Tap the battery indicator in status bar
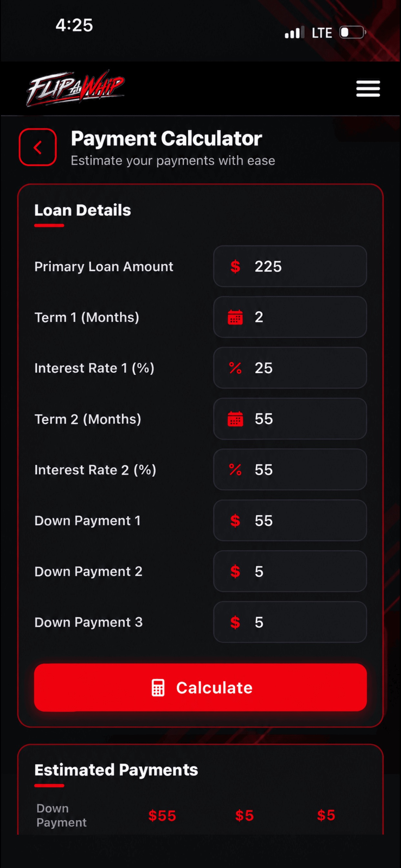The height and width of the screenshot is (868, 401). 353,33
